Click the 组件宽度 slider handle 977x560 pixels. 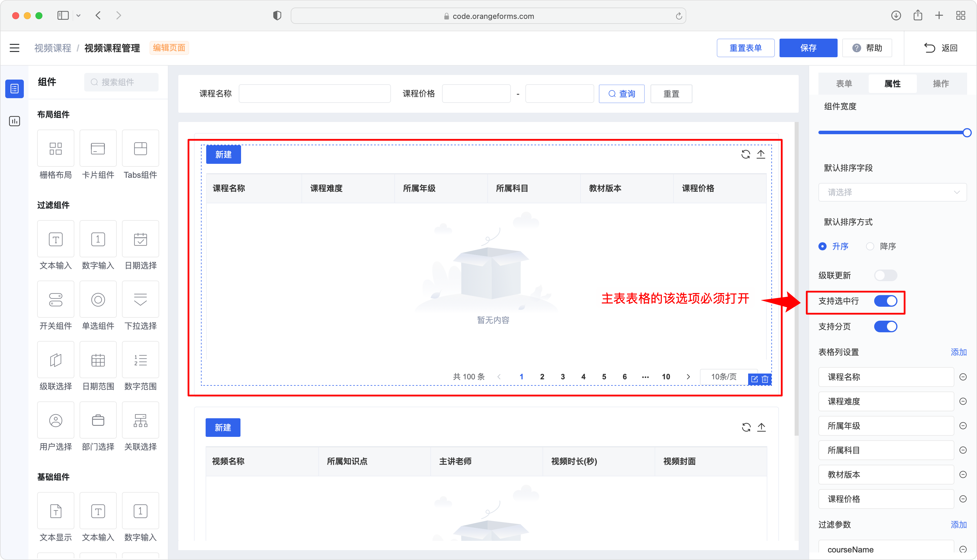coord(967,133)
